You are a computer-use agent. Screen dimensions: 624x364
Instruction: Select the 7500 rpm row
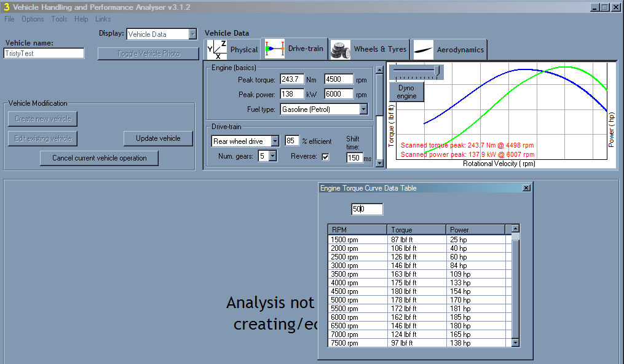point(420,343)
